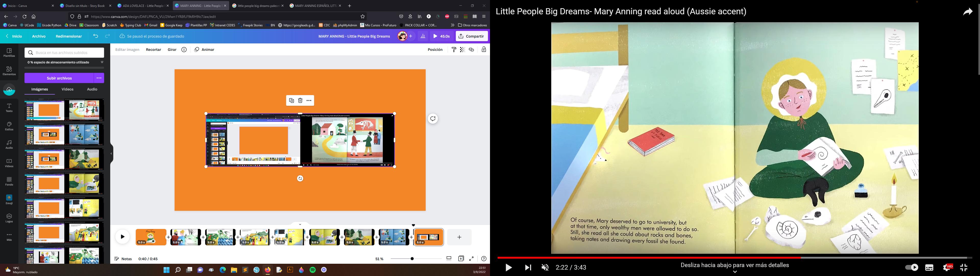Unmute the YouTube video volume

(545, 268)
